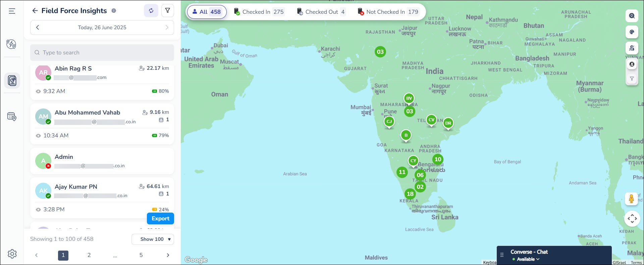Image resolution: width=644 pixels, height=265 pixels.
Task: Open the calendar location icon in sidebar
Action: pyautogui.click(x=12, y=117)
